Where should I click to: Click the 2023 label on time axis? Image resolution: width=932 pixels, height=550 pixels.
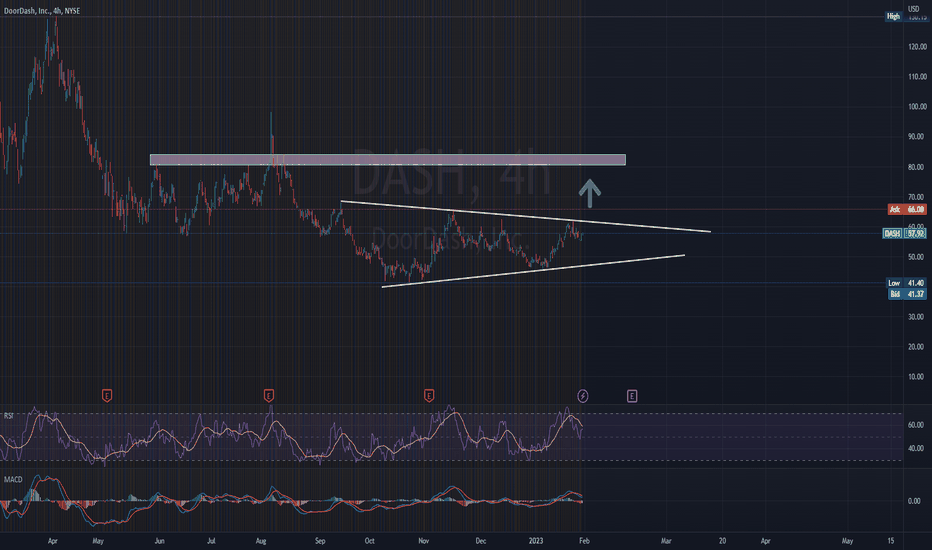536,541
